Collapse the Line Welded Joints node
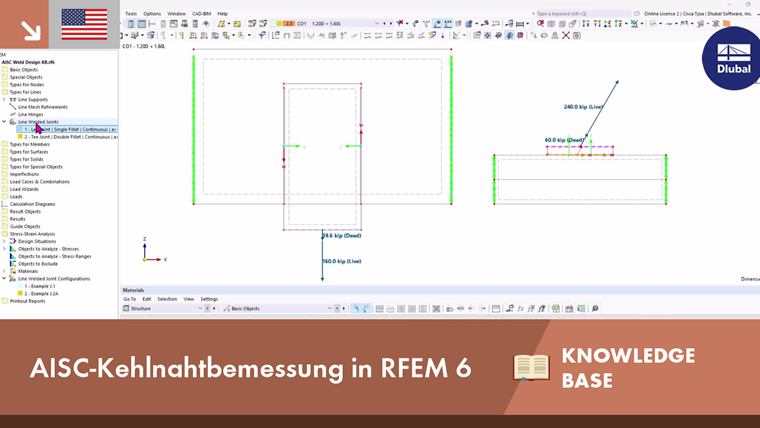The height and width of the screenshot is (428, 760). coord(4,122)
